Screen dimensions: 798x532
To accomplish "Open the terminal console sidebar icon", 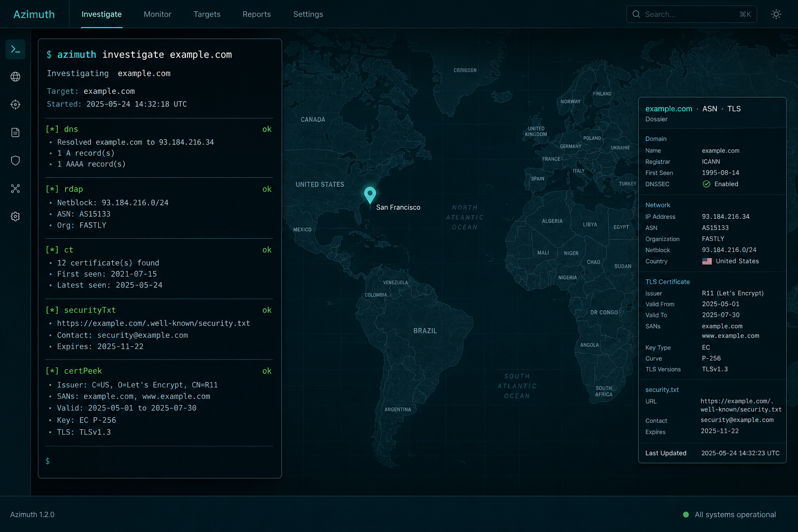I will [x=16, y=49].
